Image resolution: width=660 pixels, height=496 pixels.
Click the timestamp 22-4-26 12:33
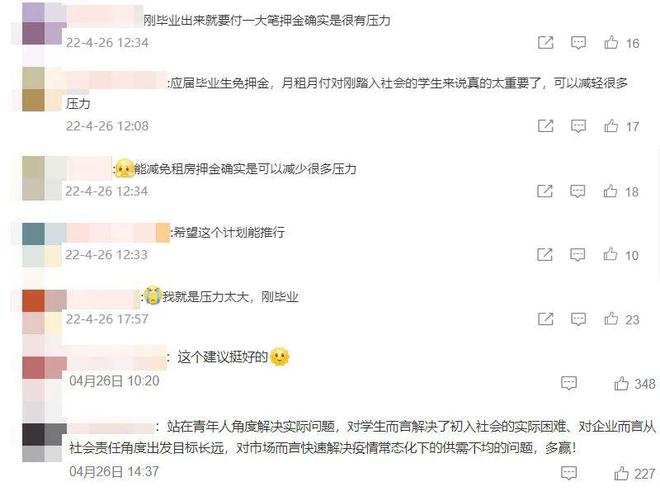106,255
